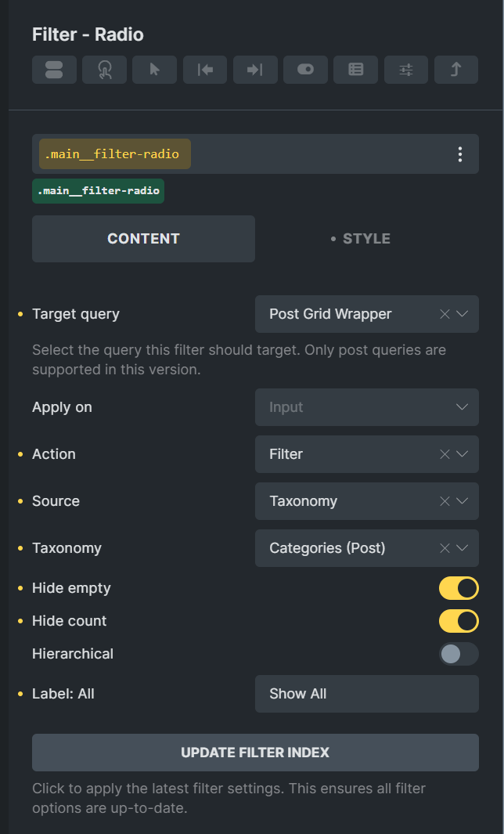Screen dimensions: 504x834
Task: Open the three-dot class options menu
Action: pos(460,154)
